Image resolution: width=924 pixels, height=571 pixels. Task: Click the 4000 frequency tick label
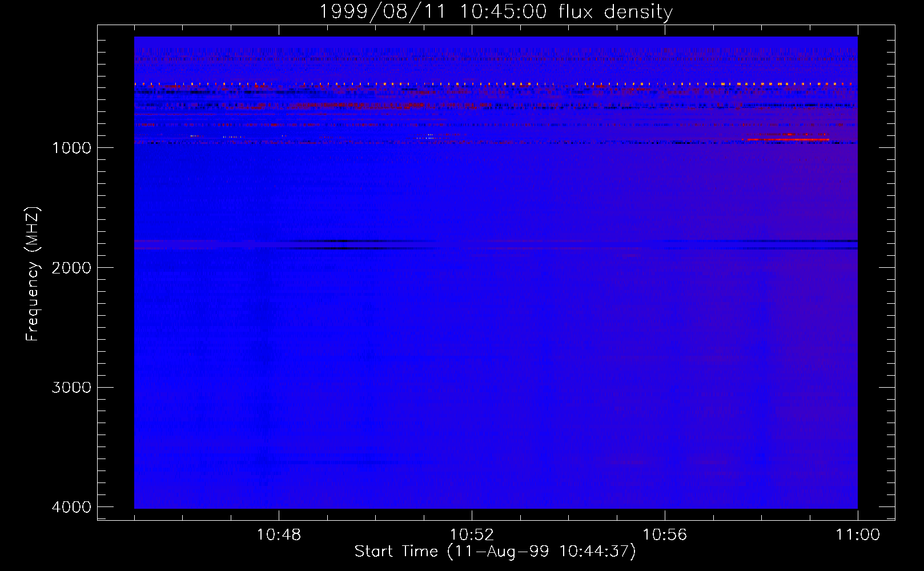71,507
